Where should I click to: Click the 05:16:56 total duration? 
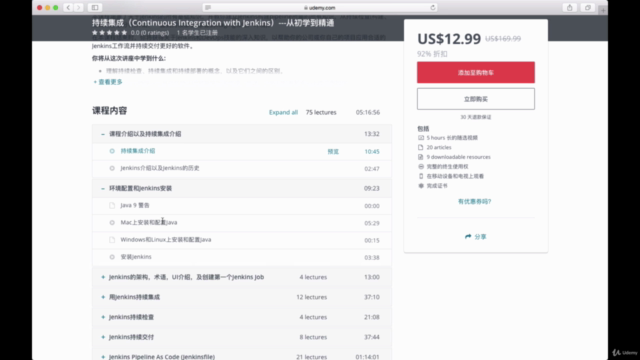pos(368,112)
